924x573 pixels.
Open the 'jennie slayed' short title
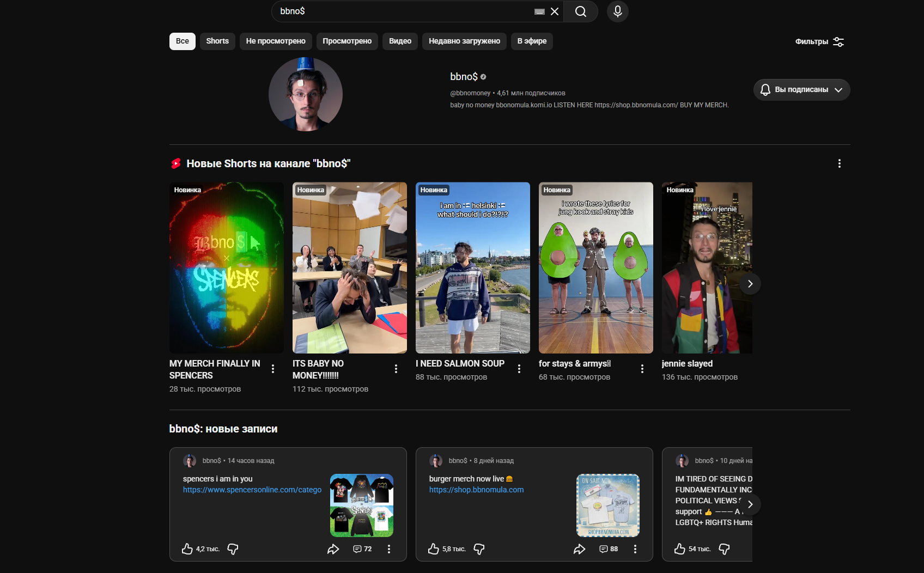coord(687,363)
